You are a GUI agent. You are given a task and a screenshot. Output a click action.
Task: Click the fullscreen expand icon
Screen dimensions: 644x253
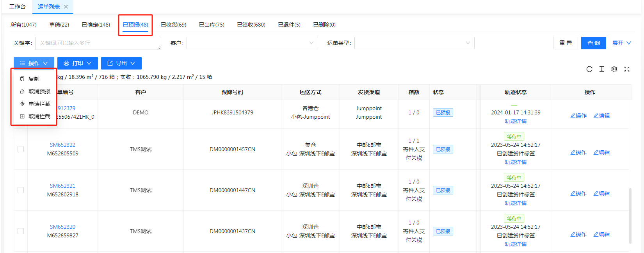627,69
